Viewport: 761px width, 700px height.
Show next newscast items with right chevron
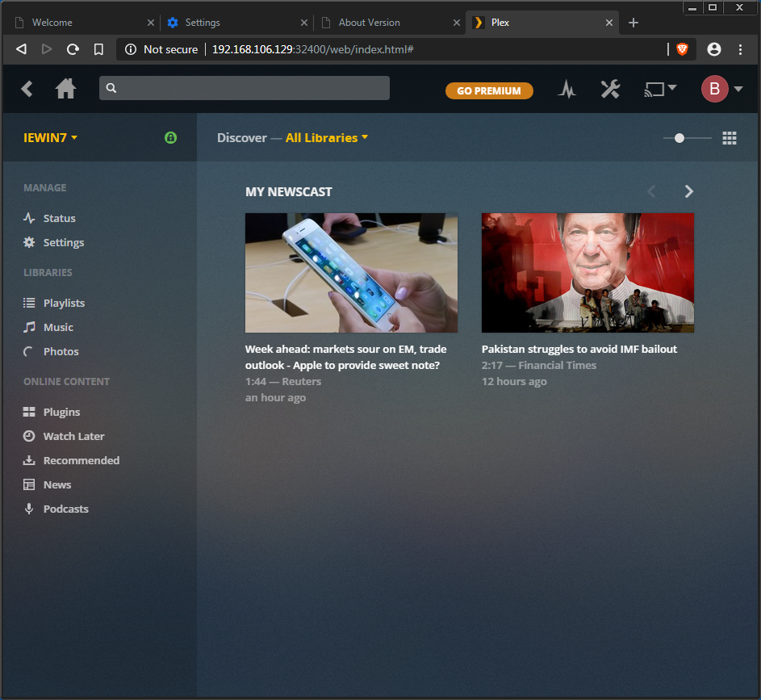point(688,191)
